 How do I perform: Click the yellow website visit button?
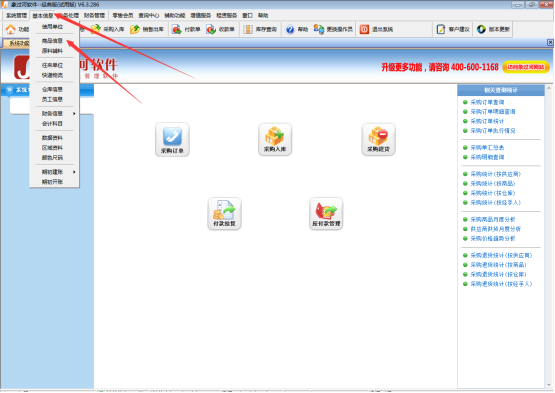point(526,67)
